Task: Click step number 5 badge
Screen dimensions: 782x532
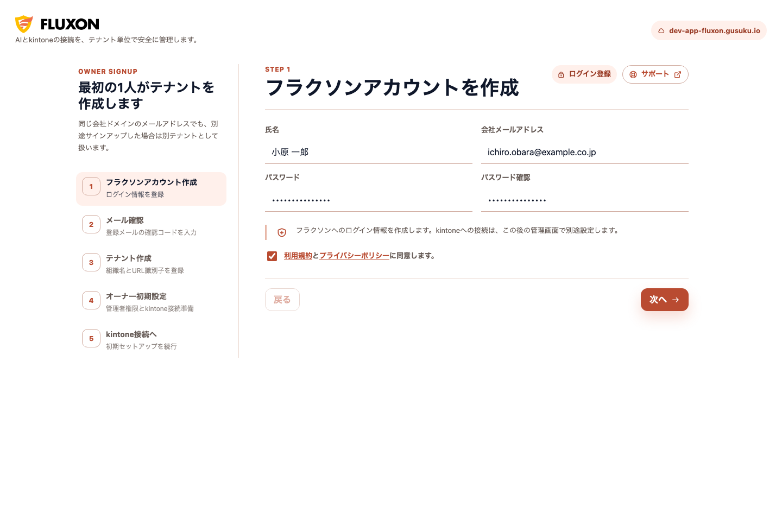Action: point(91,338)
